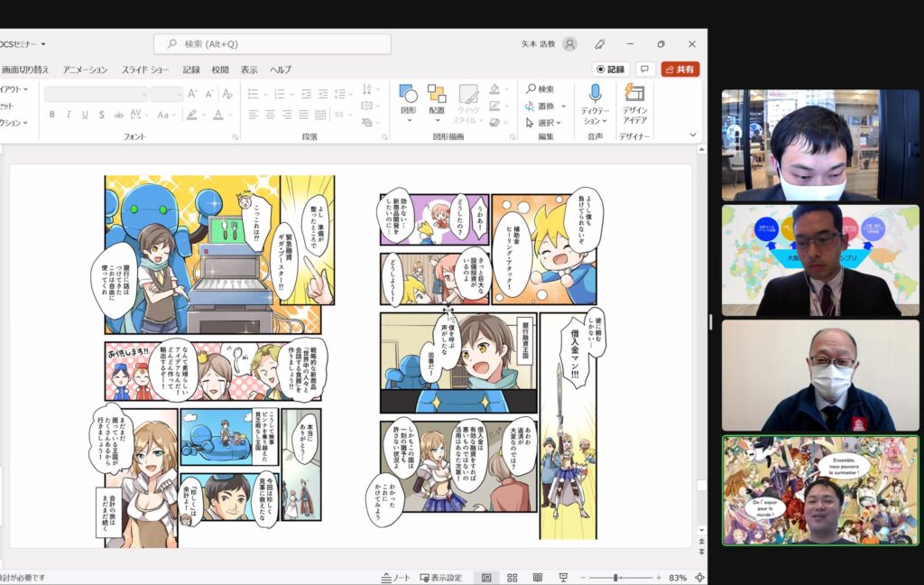Collapse the ribbon with the chevron

point(693,135)
